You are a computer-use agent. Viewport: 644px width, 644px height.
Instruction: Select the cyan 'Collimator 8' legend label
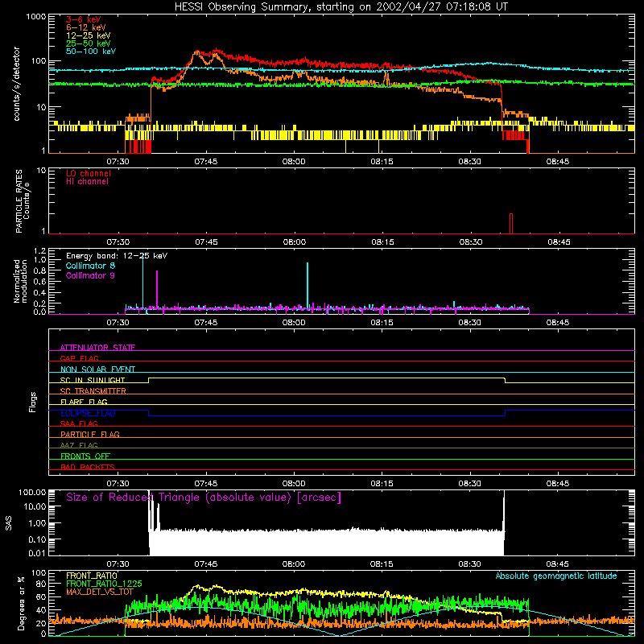click(x=90, y=266)
